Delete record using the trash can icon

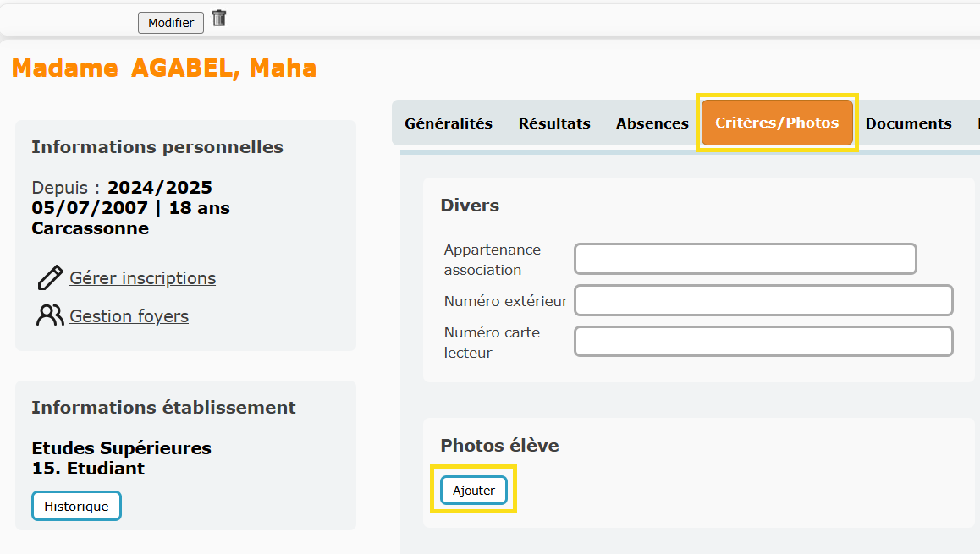218,18
